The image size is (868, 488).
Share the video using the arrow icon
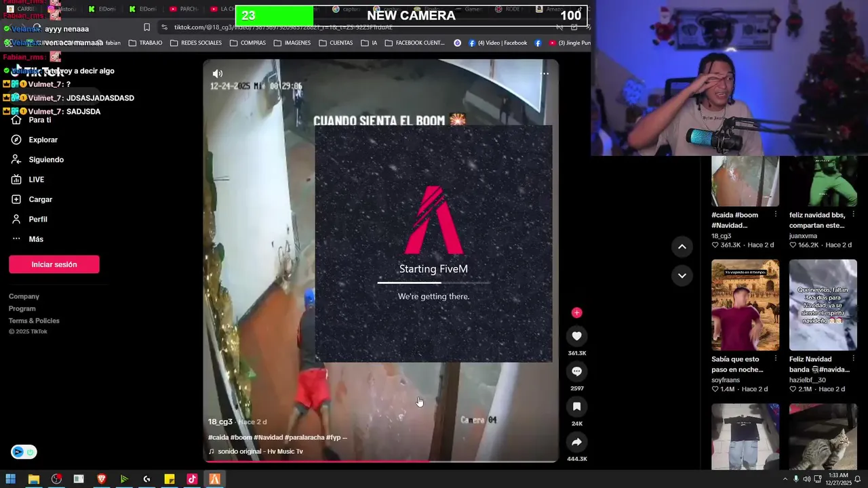pyautogui.click(x=576, y=442)
